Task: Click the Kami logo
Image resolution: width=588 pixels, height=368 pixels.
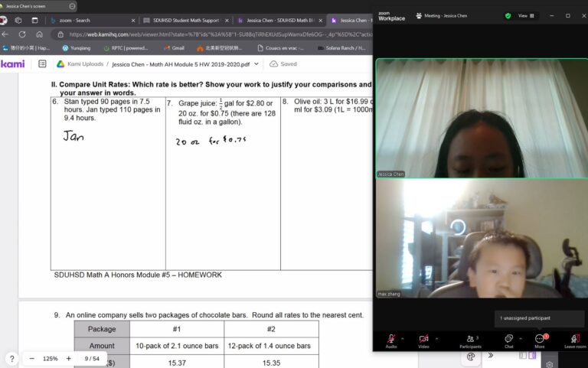Action: point(13,64)
